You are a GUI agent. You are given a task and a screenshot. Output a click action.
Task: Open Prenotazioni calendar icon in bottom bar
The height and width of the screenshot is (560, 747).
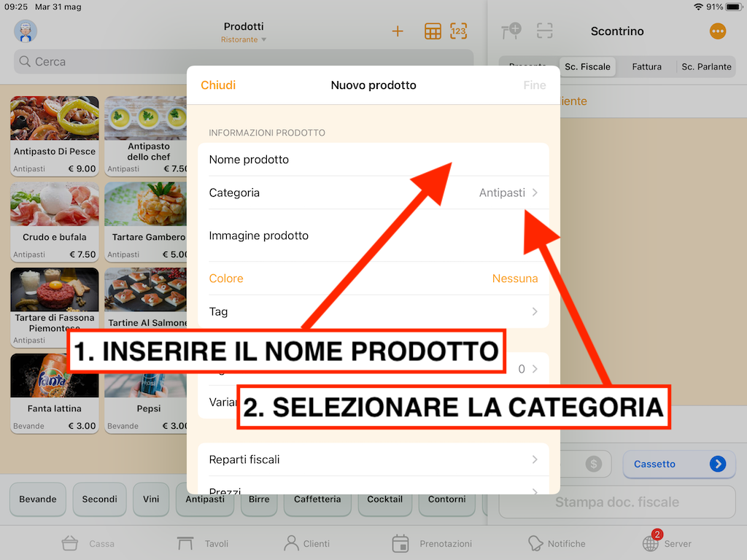click(x=400, y=543)
